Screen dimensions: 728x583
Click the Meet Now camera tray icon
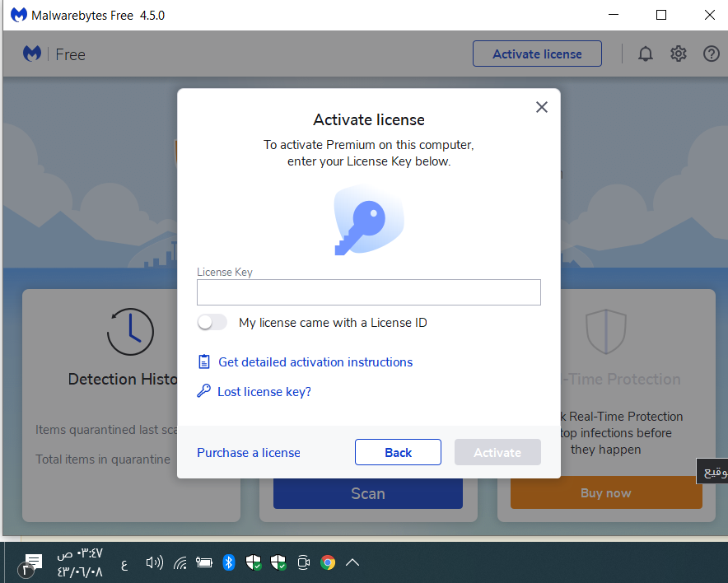pos(303,563)
